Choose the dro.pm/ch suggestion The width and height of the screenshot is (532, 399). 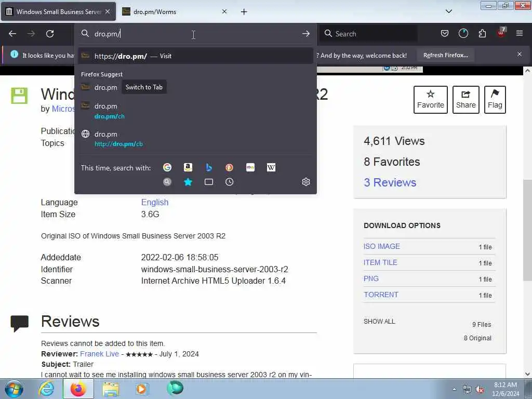click(195, 111)
